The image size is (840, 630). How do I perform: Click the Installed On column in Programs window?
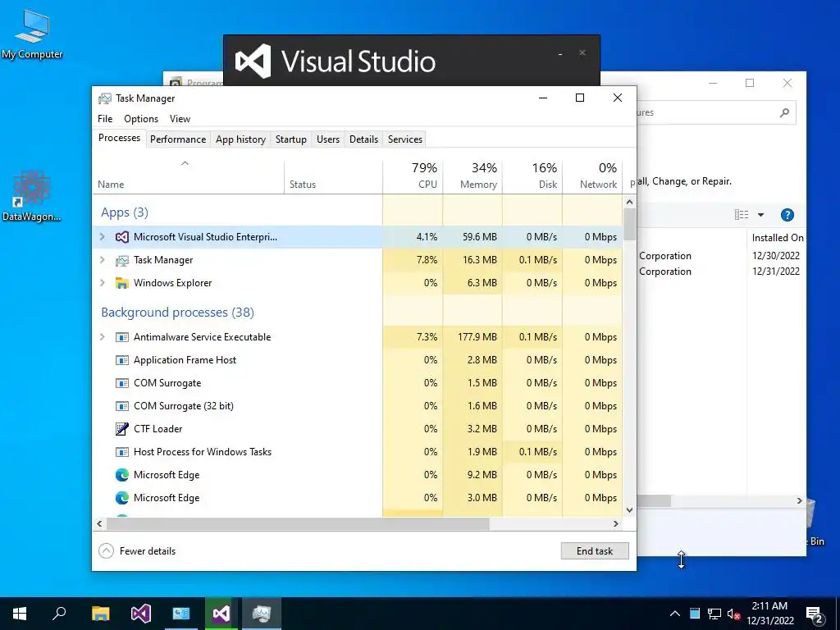pos(778,238)
